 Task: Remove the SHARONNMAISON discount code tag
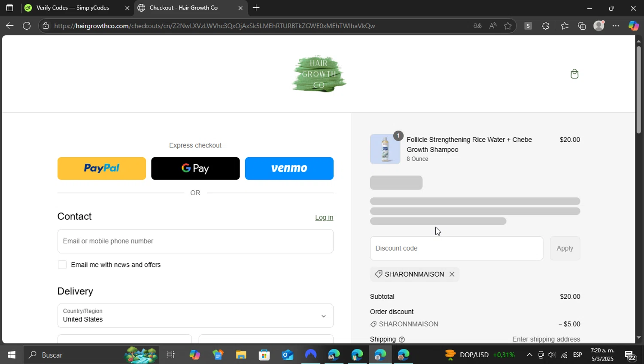[x=452, y=274]
